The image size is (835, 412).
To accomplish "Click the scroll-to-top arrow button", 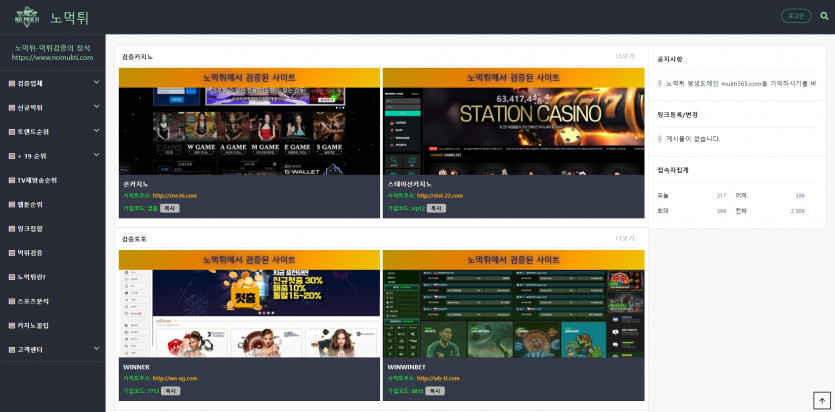I will point(821,400).
